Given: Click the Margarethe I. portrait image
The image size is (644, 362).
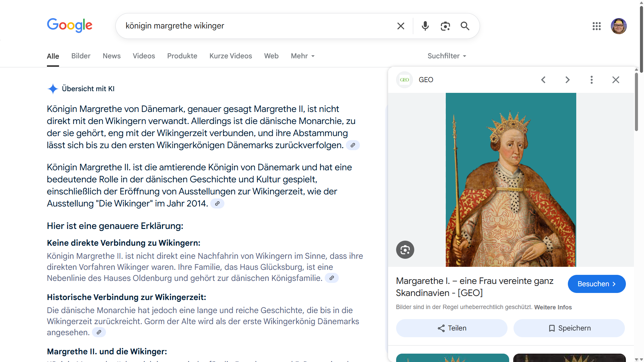Looking at the screenshot, I should coord(511,180).
